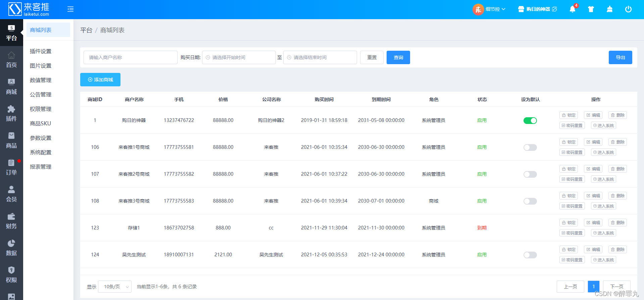Click 编辑 for the 吴先生测试 row
Screen dimensions: 644x300
593,249
